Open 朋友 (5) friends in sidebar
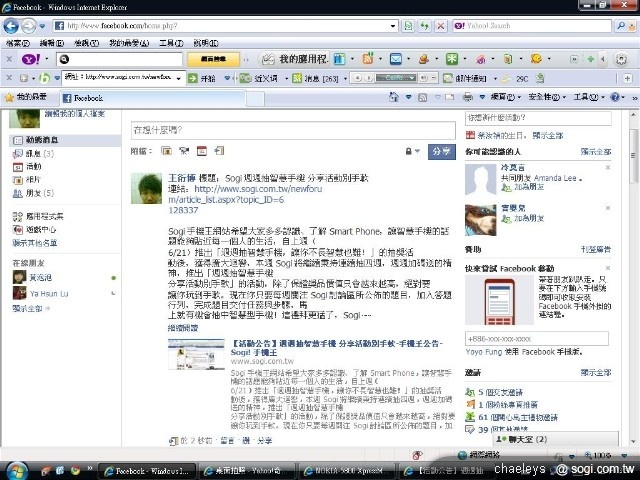 [x=33, y=193]
